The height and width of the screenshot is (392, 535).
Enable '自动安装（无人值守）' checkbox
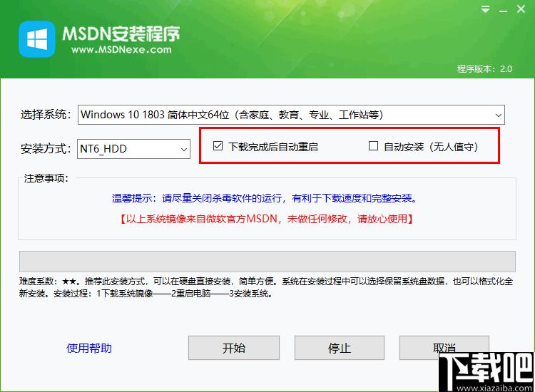[x=373, y=146]
